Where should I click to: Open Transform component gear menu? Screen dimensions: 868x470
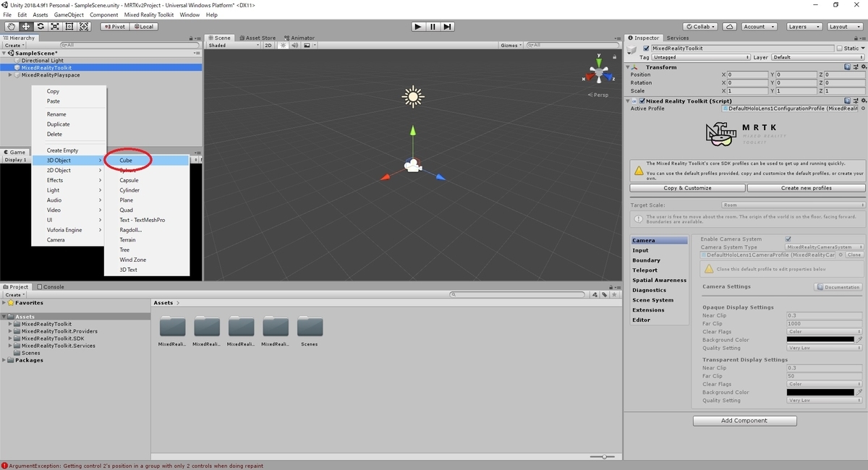(862, 67)
